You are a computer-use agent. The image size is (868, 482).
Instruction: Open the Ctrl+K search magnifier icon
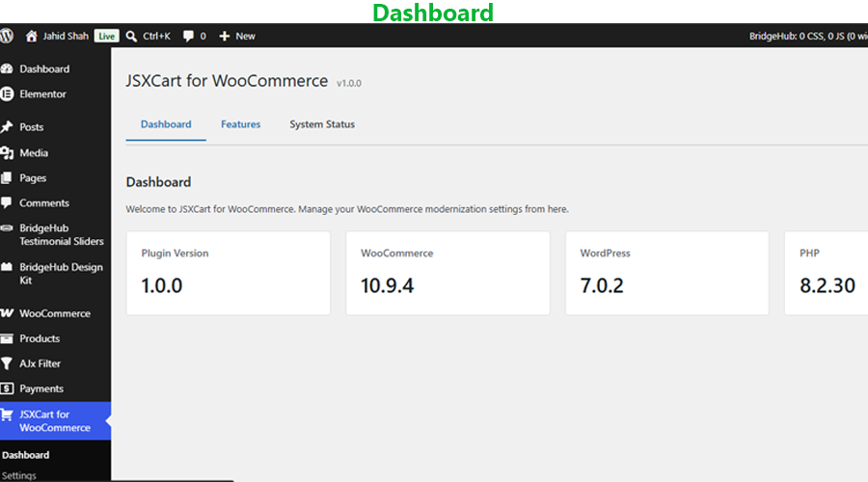click(x=131, y=36)
